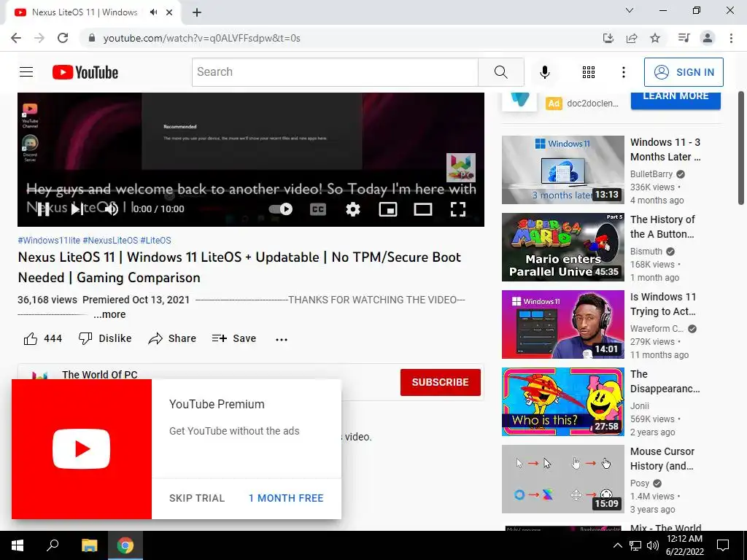Open #LiteOS hashtag link

pyautogui.click(x=156, y=241)
